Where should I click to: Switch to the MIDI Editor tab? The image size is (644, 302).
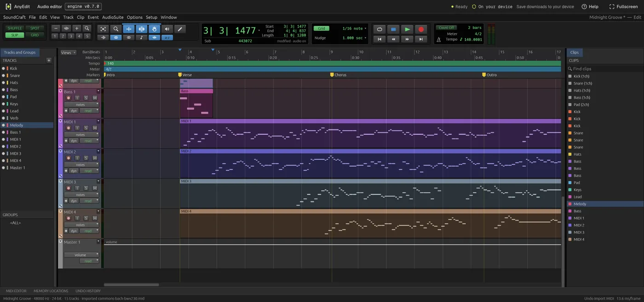(16, 291)
